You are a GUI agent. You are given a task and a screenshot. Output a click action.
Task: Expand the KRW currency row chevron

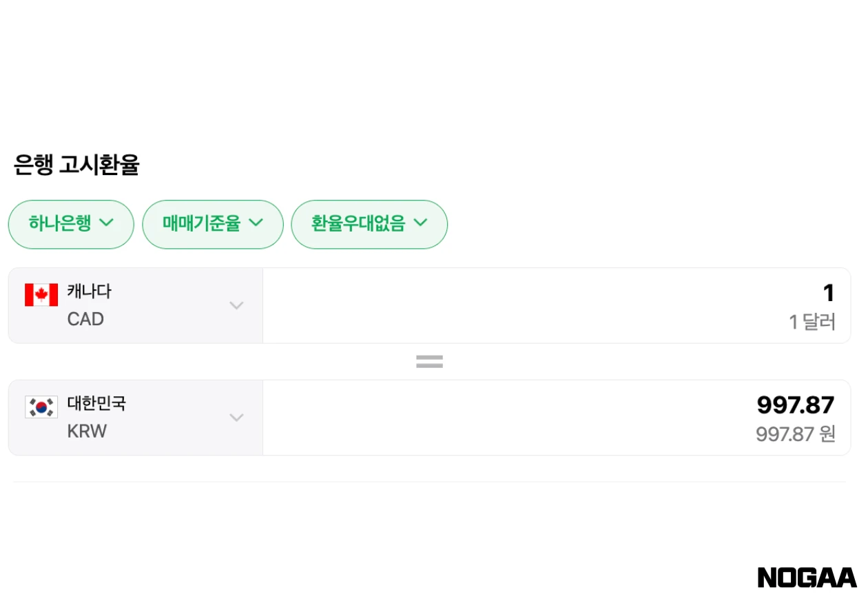coord(237,417)
